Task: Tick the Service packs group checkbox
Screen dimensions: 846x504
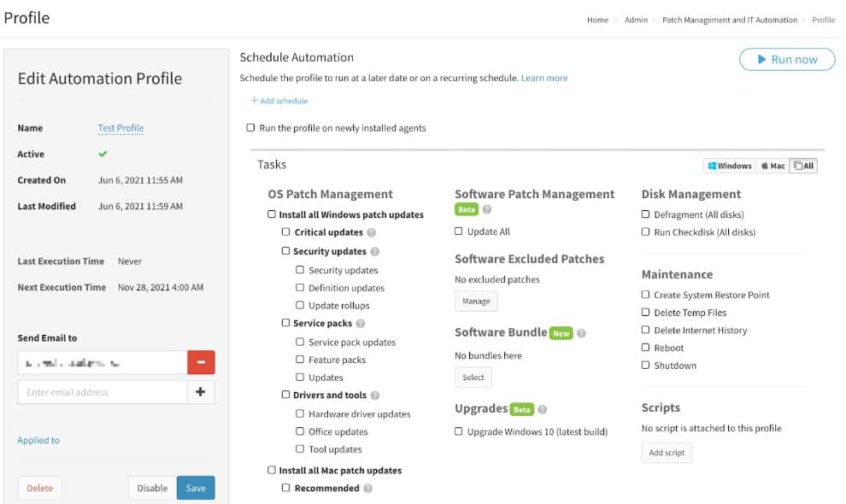Action: [285, 323]
